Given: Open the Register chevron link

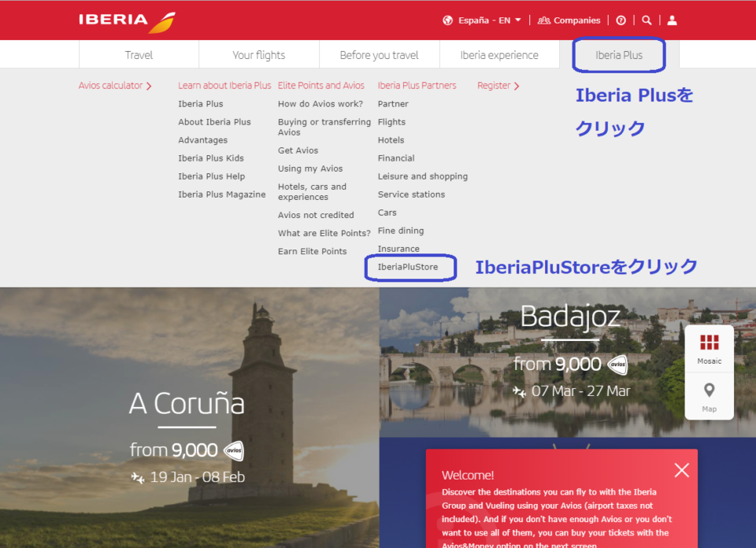Looking at the screenshot, I should point(498,86).
